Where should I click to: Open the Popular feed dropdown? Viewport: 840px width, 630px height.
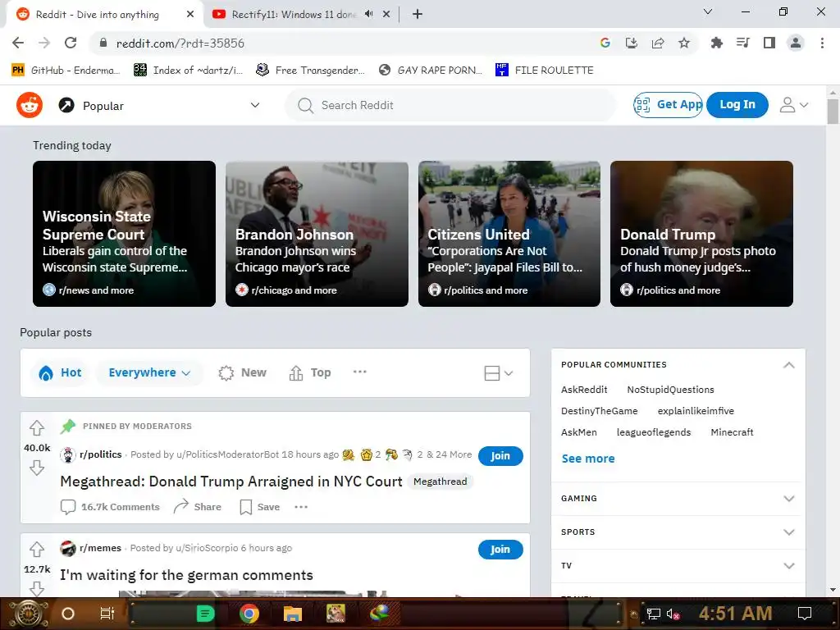[159, 106]
